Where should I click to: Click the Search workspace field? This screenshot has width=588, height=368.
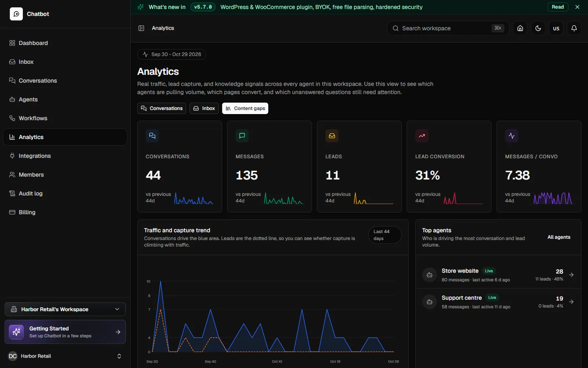pos(448,28)
